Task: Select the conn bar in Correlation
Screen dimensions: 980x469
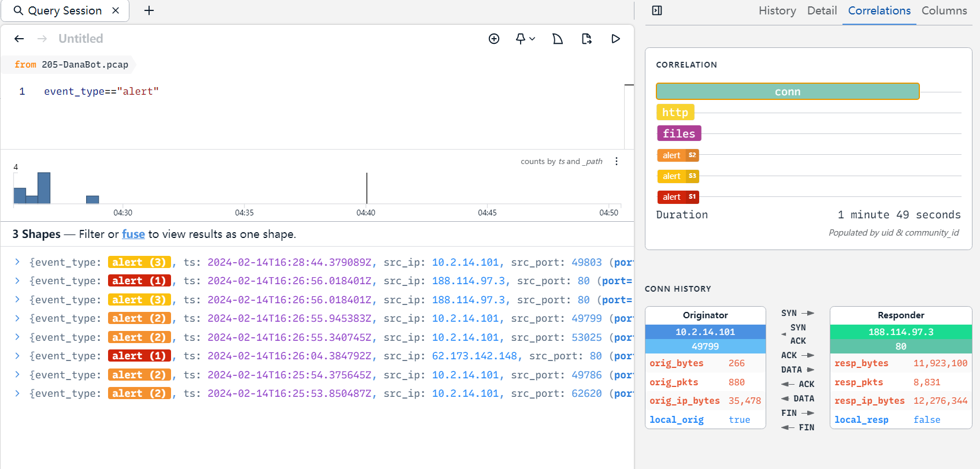Action: point(788,91)
